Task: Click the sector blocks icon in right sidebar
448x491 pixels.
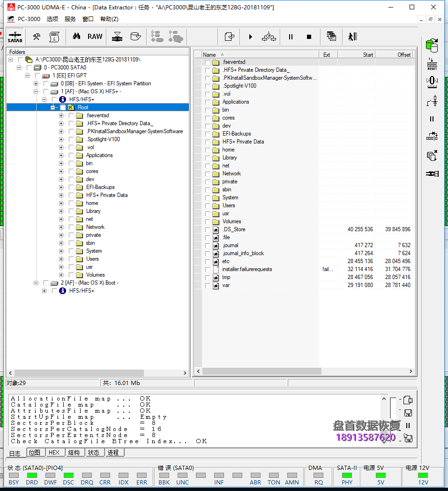Action: pyautogui.click(x=432, y=136)
